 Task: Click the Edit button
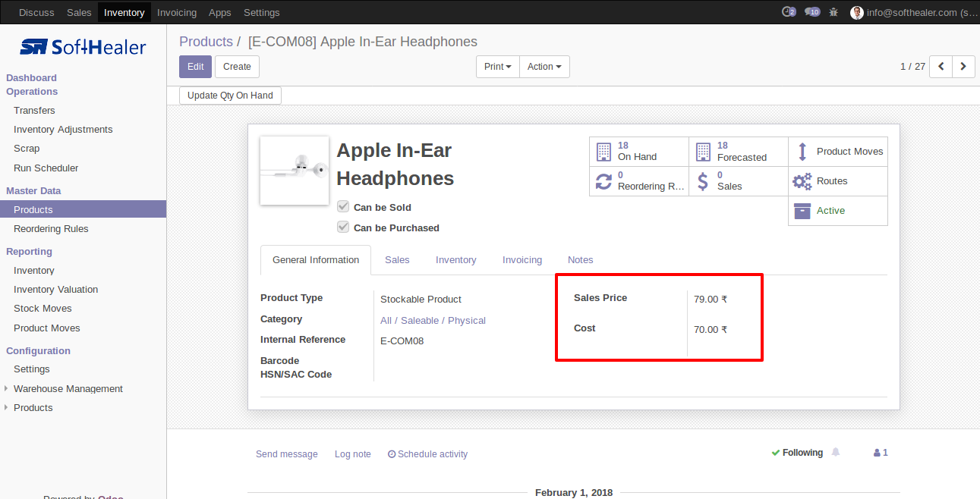click(196, 67)
